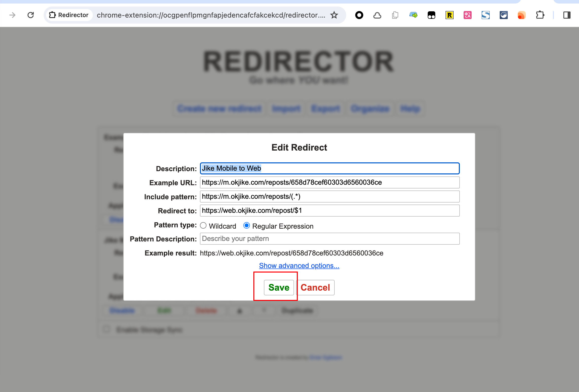Open the browser side panel
The width and height of the screenshot is (579, 392).
(567, 15)
